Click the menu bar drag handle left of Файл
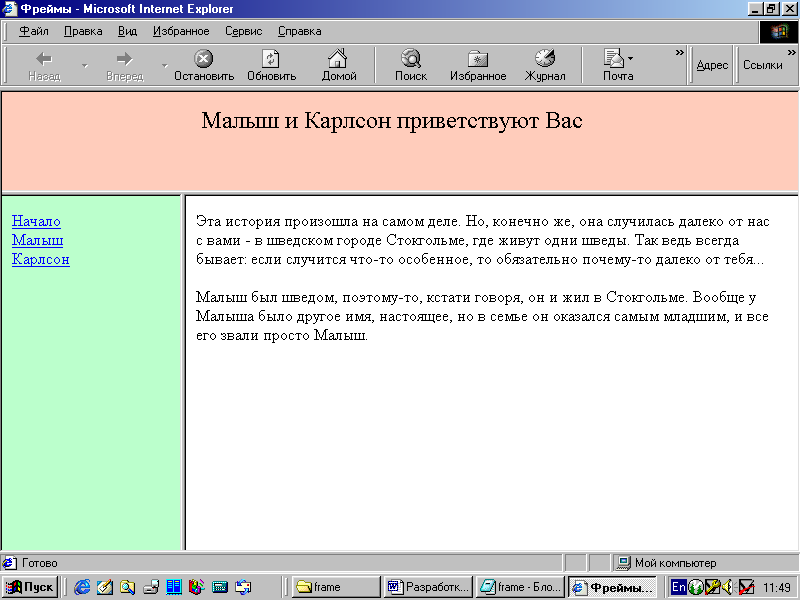Screen dimensions: 800x600 [6, 32]
